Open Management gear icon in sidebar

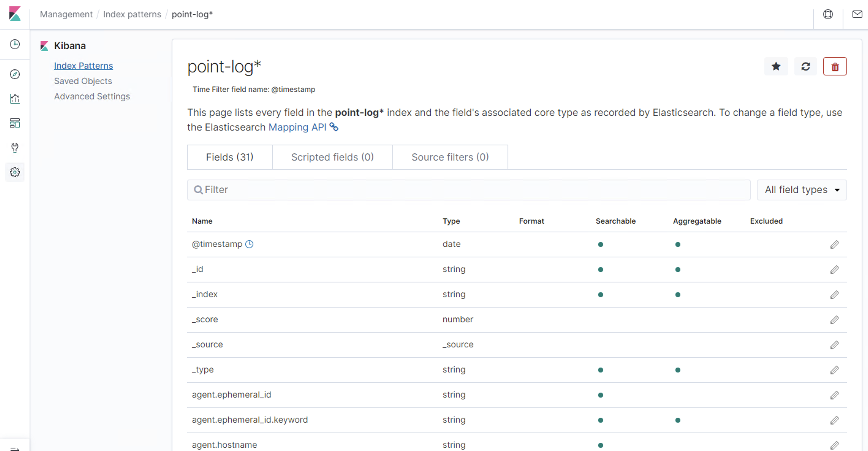pos(15,172)
